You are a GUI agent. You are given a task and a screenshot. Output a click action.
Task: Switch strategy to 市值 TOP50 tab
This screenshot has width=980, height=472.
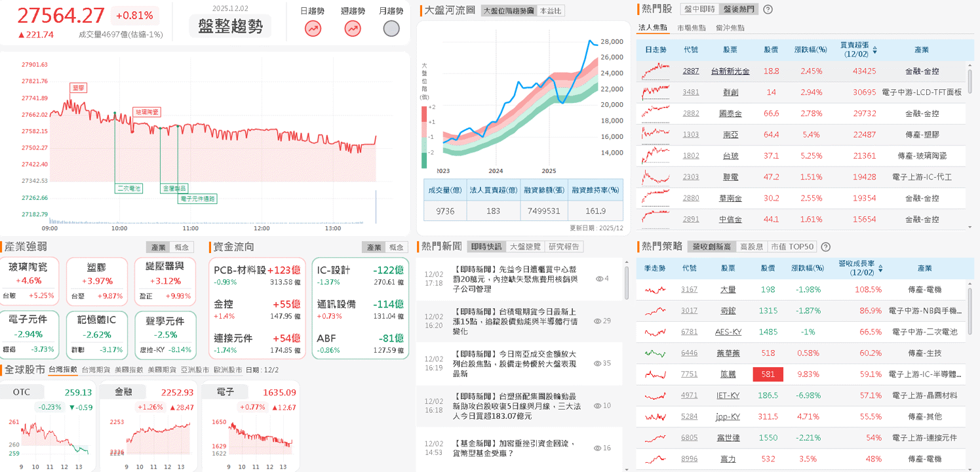click(x=792, y=247)
